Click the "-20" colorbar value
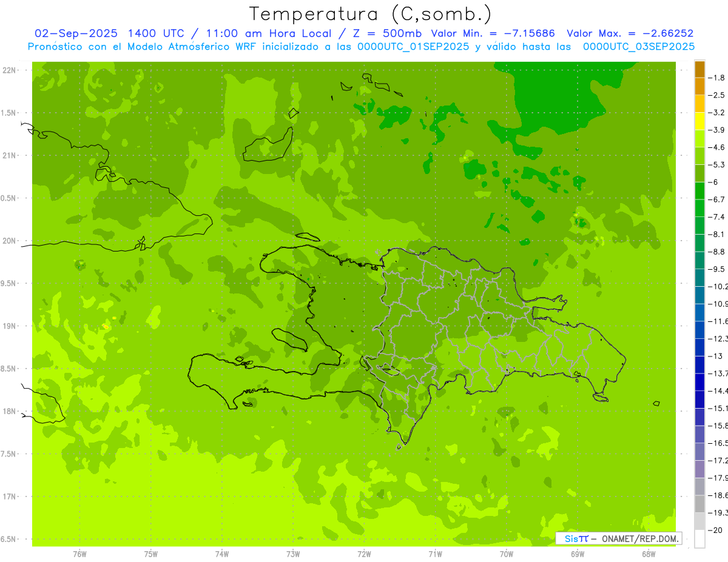728x562 pixels. tap(715, 530)
